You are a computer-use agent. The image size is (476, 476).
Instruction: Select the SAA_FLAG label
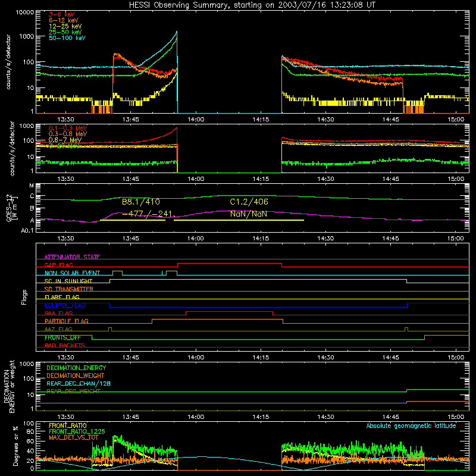pyautogui.click(x=58, y=313)
